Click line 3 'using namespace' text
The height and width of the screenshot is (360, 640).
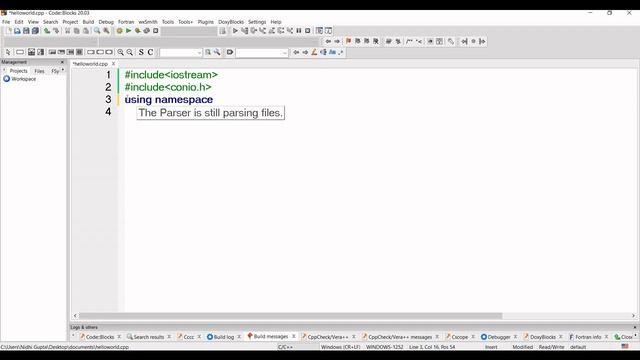[169, 99]
